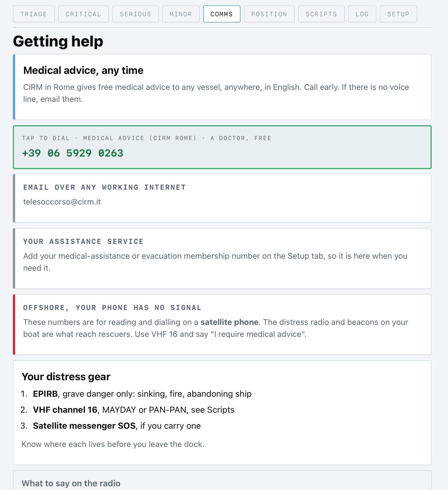Open the Setup tab
448x490 pixels.
click(398, 14)
